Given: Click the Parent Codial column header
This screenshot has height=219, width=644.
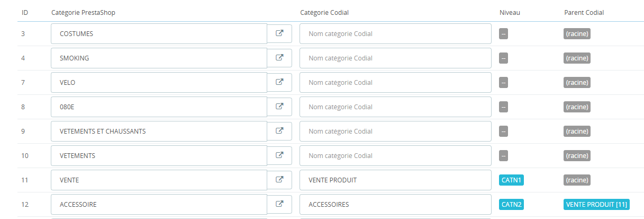Looking at the screenshot, I should pos(584,13).
